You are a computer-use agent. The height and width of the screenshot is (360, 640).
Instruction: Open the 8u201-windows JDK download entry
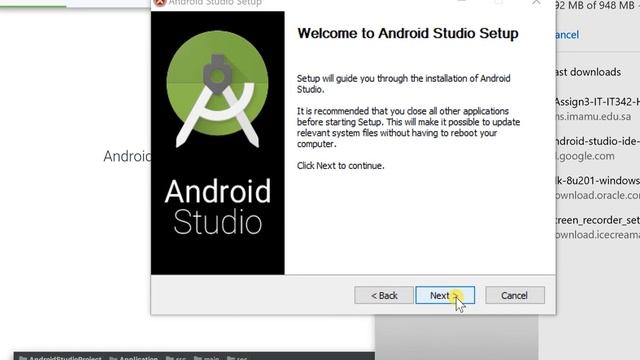click(x=597, y=180)
